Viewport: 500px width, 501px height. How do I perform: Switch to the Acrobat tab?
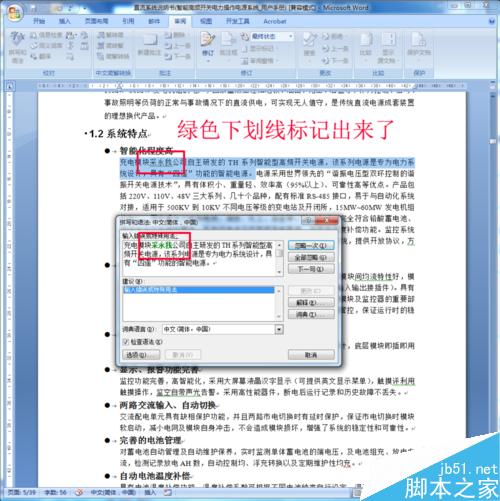[275, 21]
